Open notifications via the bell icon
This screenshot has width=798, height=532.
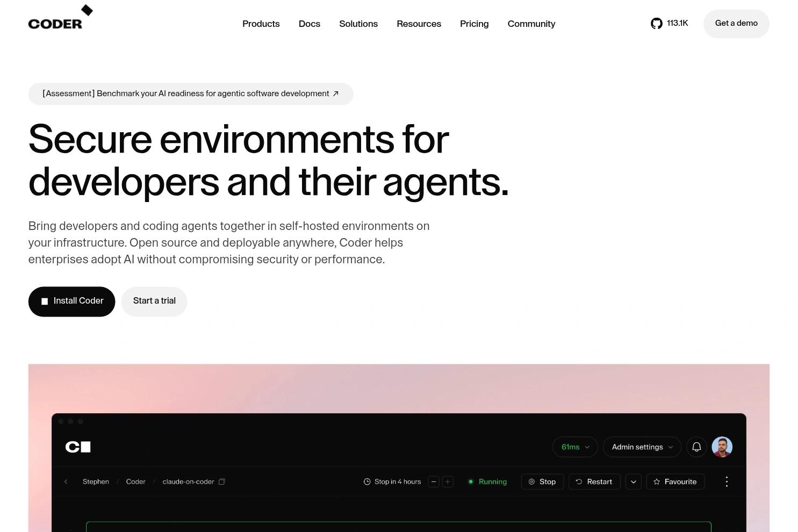click(x=696, y=447)
